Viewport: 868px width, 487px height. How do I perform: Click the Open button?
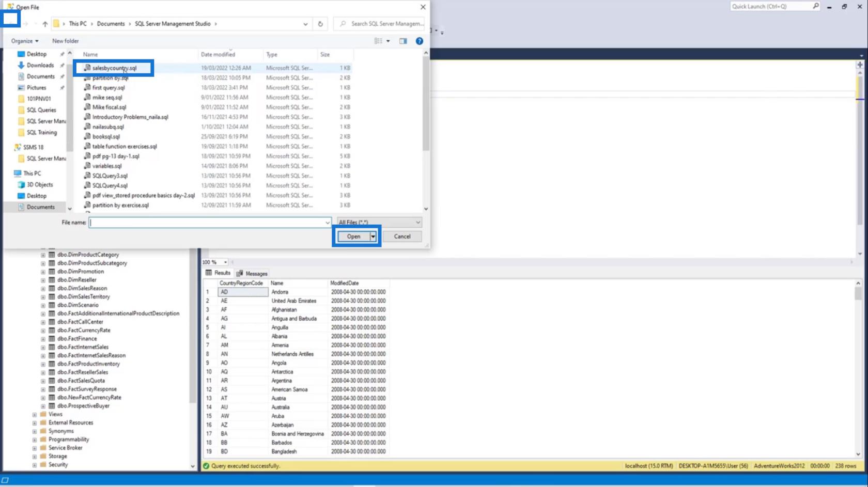[353, 237]
